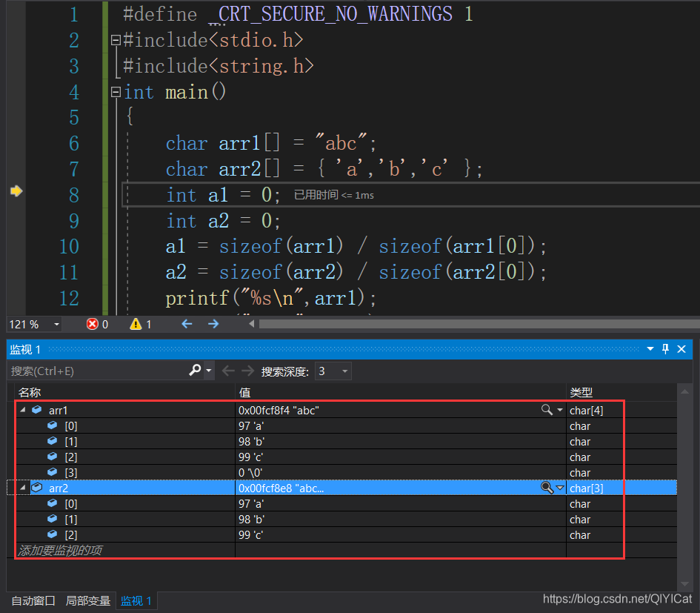The width and height of the screenshot is (700, 613).
Task: Click the char[3] type cell
Action: (x=586, y=488)
